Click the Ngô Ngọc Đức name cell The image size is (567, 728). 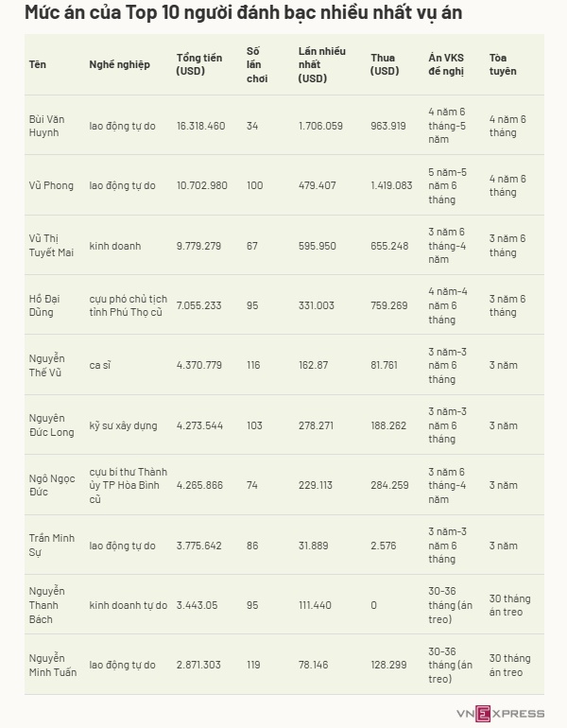coord(52,485)
